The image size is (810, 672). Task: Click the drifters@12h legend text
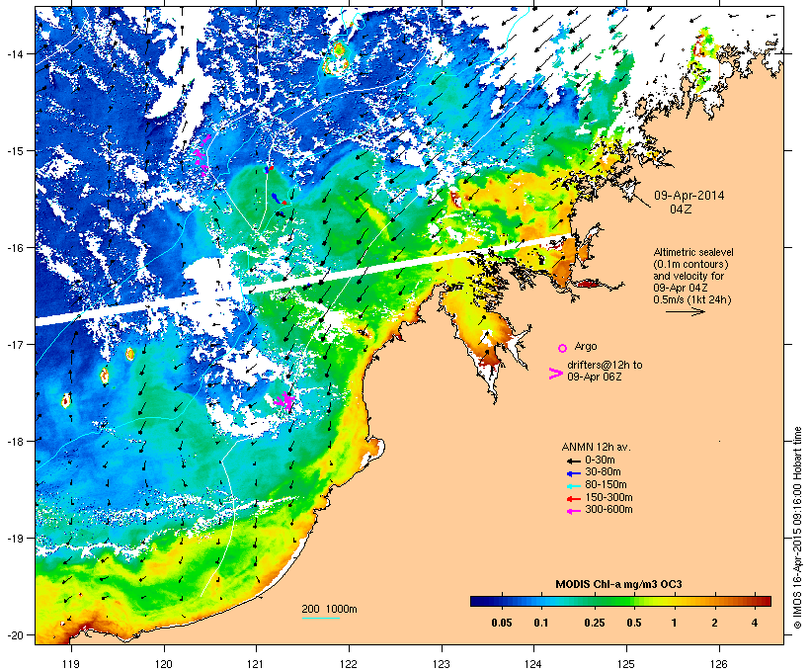point(605,365)
